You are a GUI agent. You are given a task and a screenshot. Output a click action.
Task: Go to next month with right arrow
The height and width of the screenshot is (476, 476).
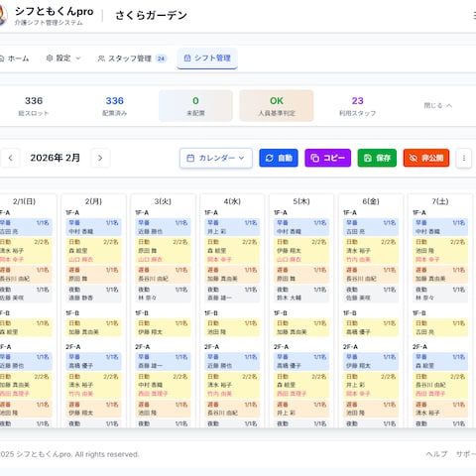pos(100,158)
